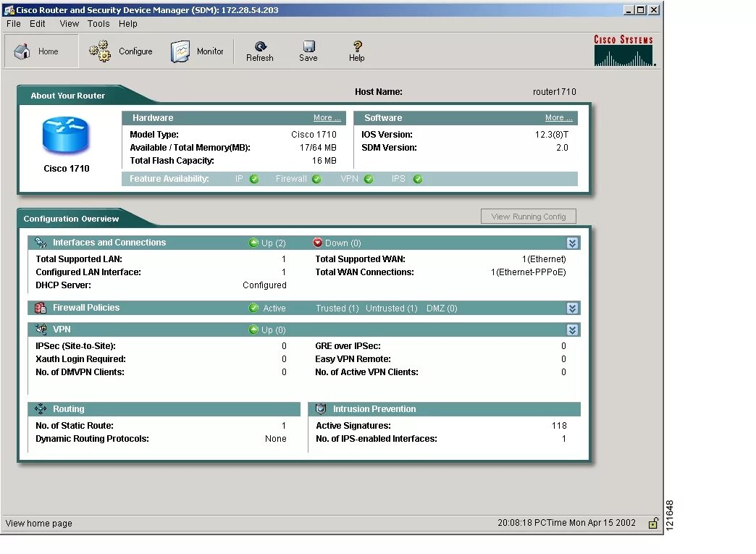Click Active Signatures value 118
Image resolution: width=756 pixels, height=554 pixels.
(559, 426)
